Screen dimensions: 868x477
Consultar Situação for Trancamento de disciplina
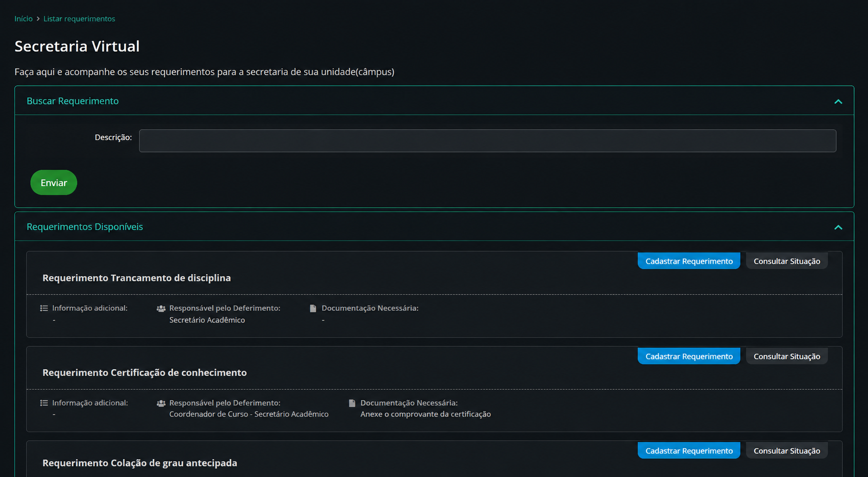pos(786,261)
